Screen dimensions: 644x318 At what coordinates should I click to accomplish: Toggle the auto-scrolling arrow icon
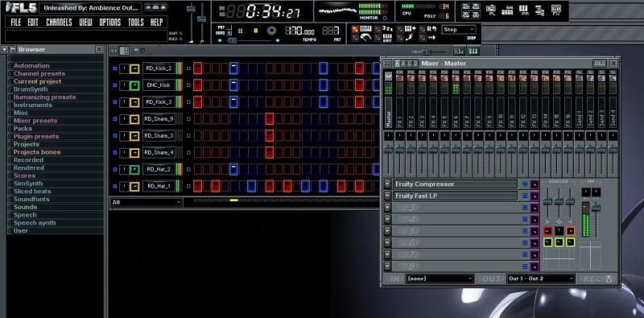coord(431,38)
